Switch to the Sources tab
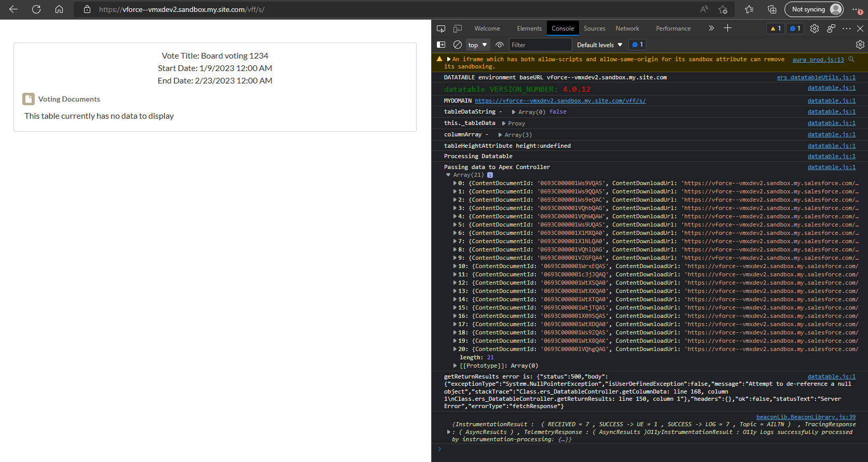The height and width of the screenshot is (462, 868). tap(595, 29)
